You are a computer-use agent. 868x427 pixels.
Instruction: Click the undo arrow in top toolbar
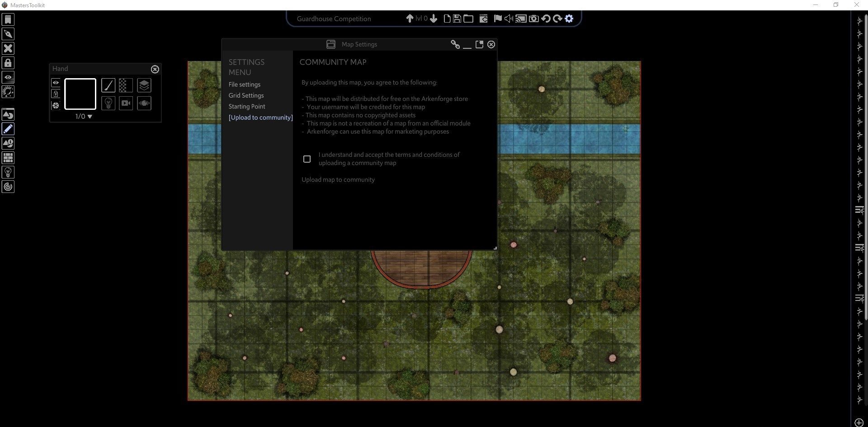pos(545,19)
